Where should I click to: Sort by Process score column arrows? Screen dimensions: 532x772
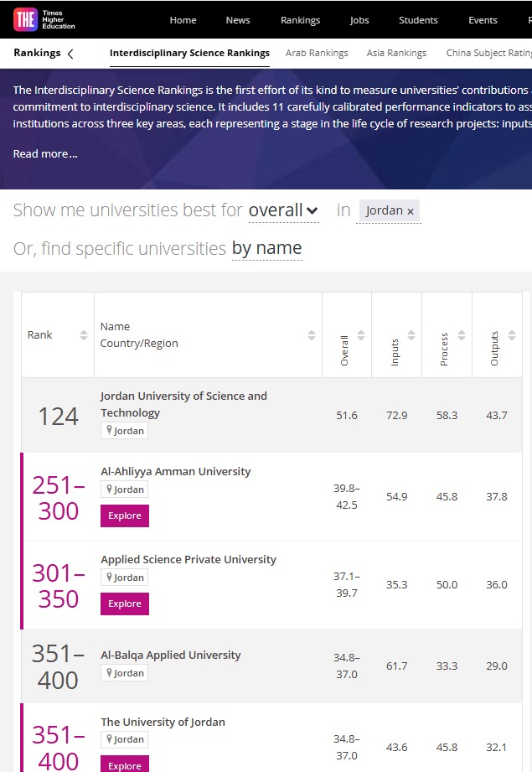pyautogui.click(x=461, y=335)
